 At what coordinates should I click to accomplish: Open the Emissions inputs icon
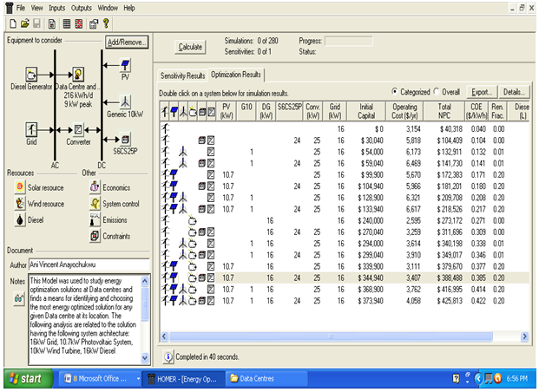(95, 219)
